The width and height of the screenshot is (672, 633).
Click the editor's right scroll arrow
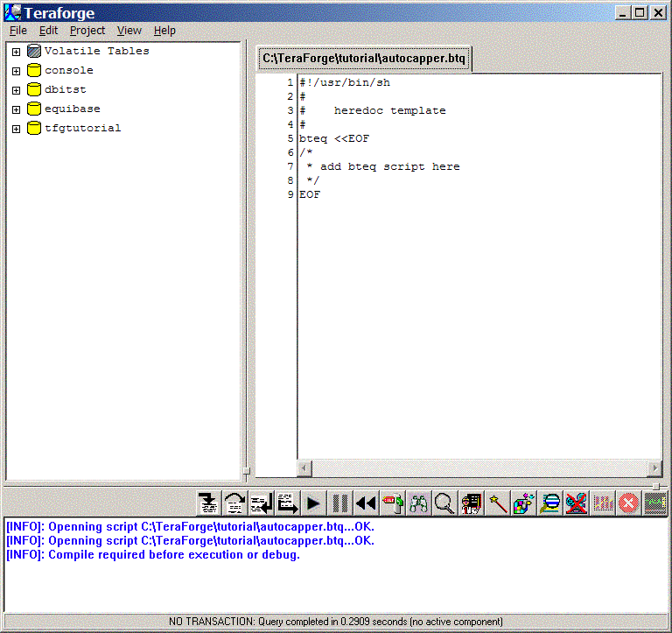coord(654,468)
